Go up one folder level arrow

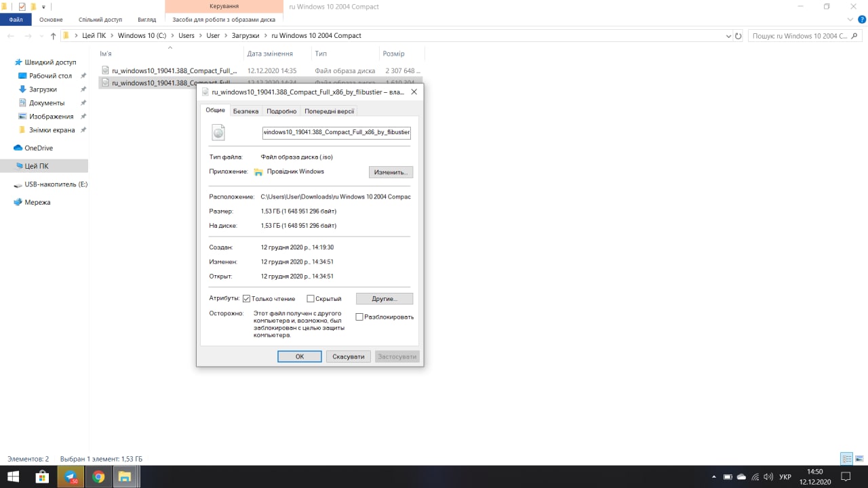pos(54,36)
